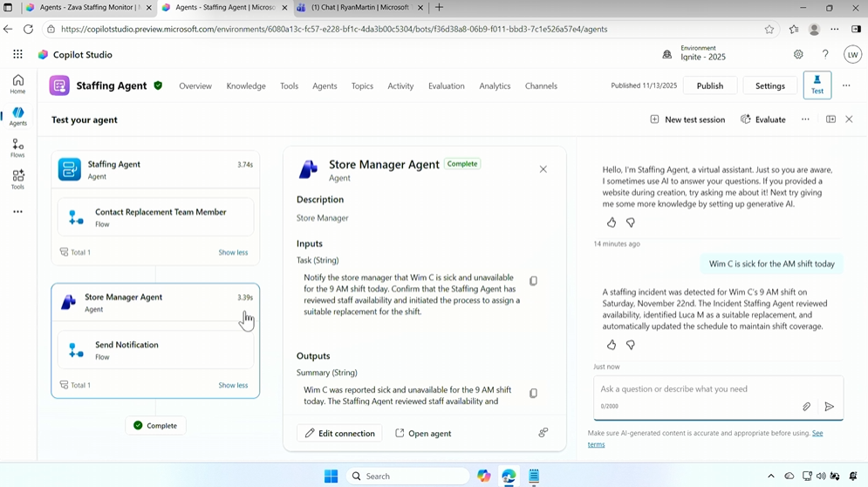Switch to the Knowledge tab
Screen dimensions: 868x487
[x=246, y=86]
